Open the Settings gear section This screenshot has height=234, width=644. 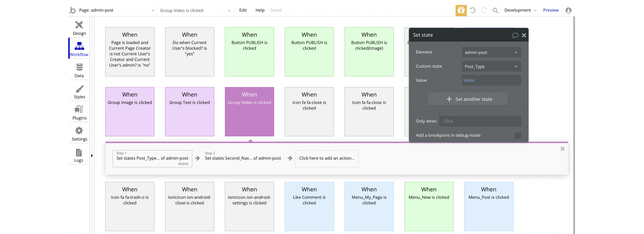pos(79,133)
